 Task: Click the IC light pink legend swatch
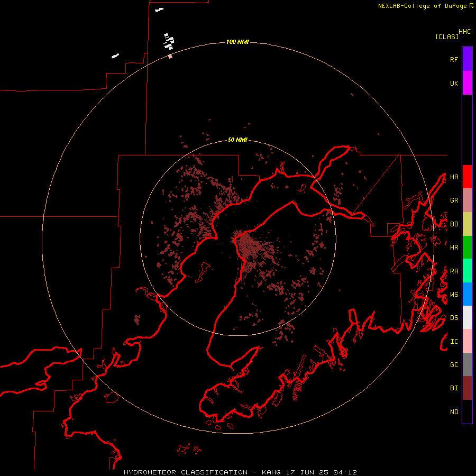[467, 341]
